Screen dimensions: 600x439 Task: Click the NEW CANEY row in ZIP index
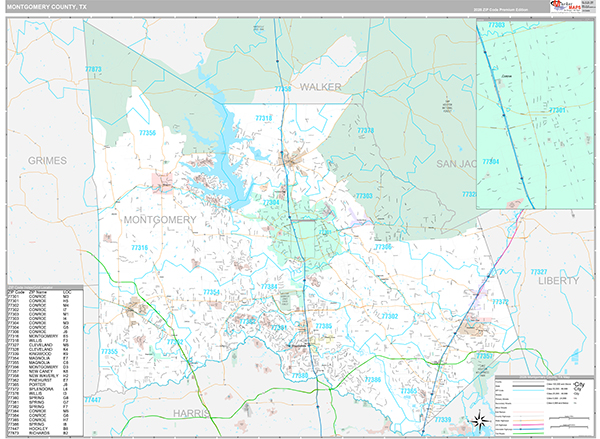pyautogui.click(x=39, y=371)
